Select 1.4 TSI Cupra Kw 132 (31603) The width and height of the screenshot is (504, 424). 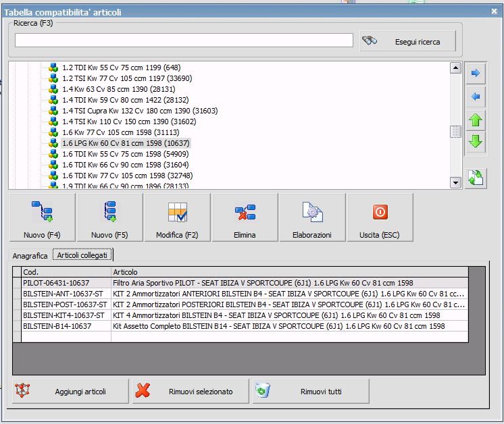[x=140, y=111]
